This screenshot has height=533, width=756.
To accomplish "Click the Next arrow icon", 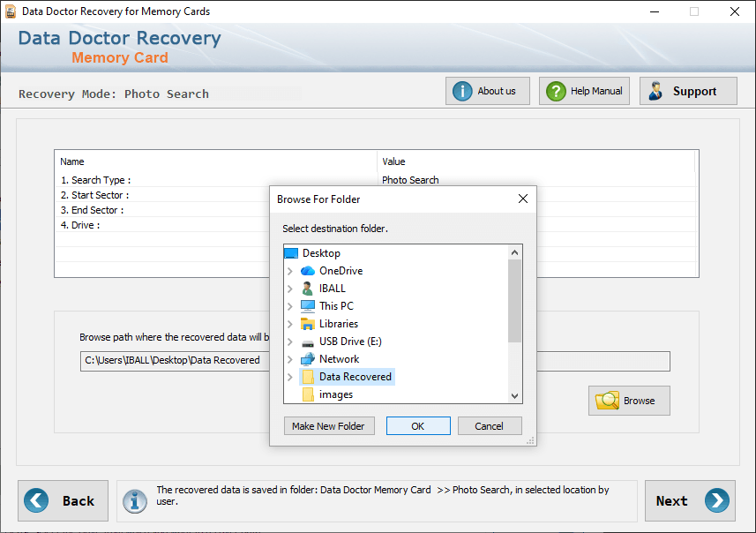I will point(717,500).
